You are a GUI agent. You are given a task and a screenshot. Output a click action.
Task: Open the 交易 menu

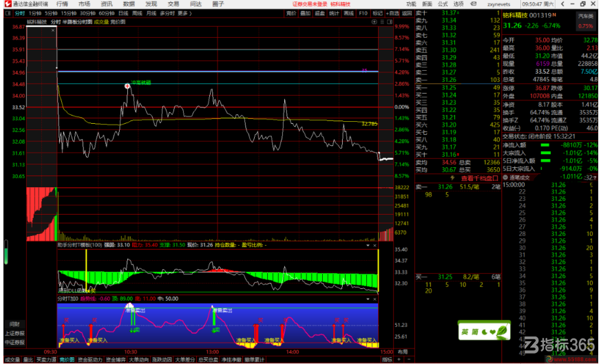coord(173,4)
